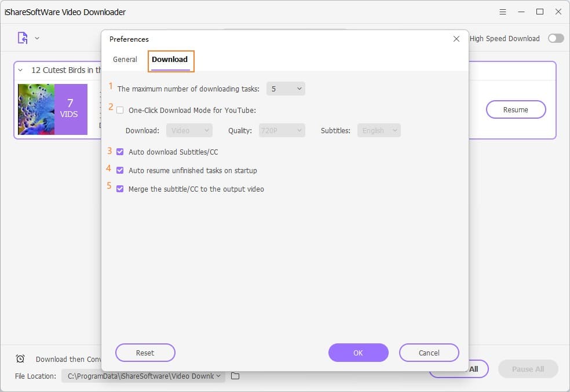The image size is (570, 392).
Task: Open dropdown arrow next to add-file icon
Action: tap(37, 38)
